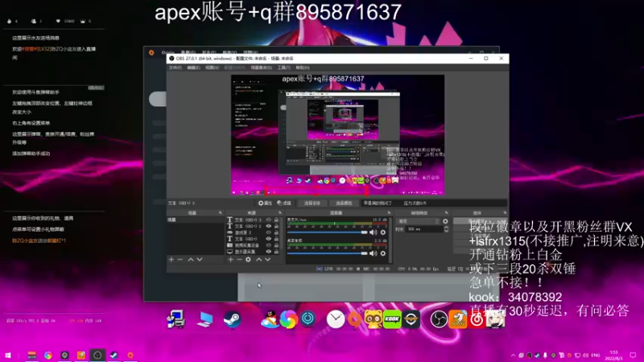
Task: Toggle visibility of the game source row
Action: click(x=269, y=232)
